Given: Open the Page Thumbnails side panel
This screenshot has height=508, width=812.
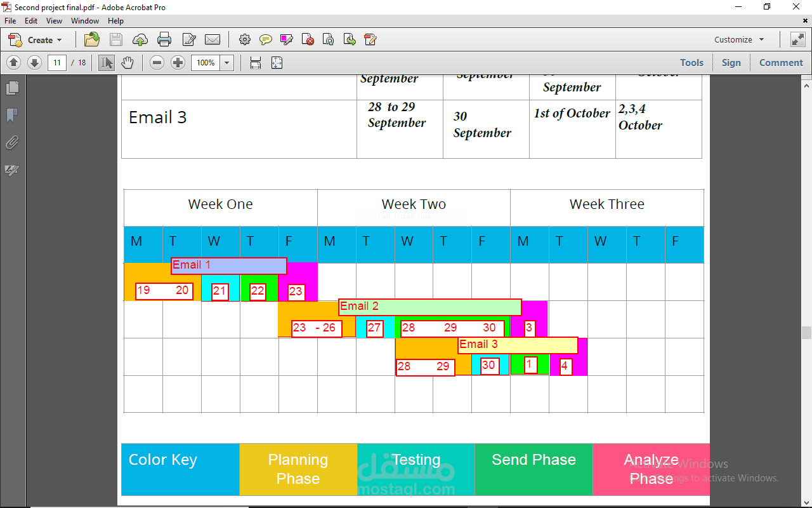Looking at the screenshot, I should click(12, 88).
